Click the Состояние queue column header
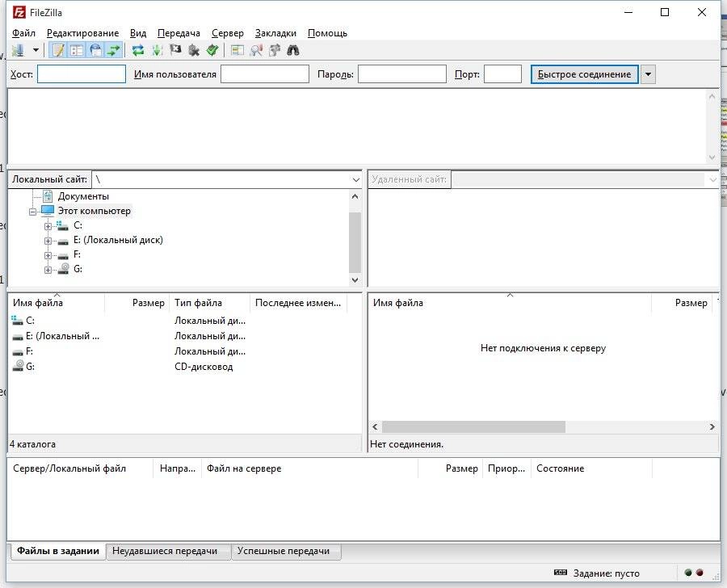The width and height of the screenshot is (727, 588). click(x=591, y=468)
